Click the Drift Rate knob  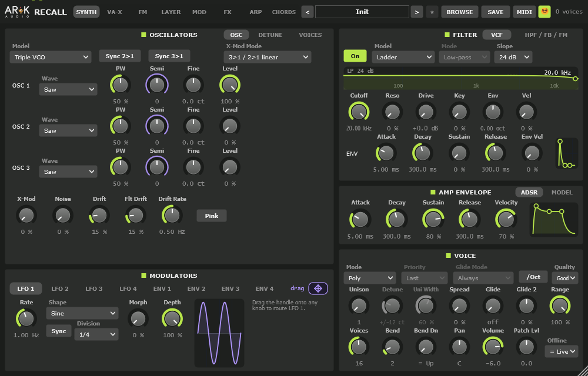click(172, 216)
